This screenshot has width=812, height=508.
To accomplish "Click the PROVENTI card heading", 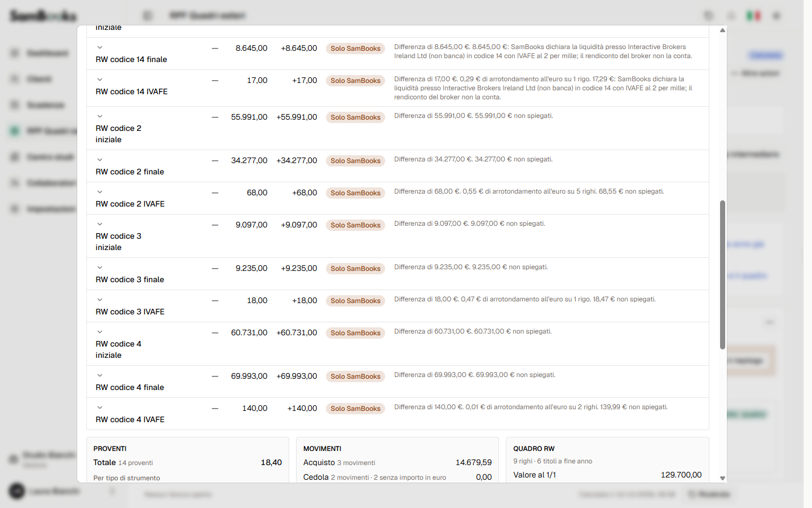I will pyautogui.click(x=110, y=449).
